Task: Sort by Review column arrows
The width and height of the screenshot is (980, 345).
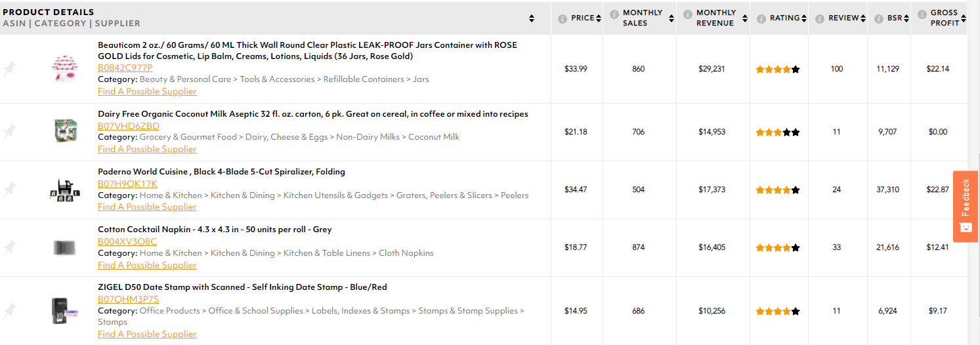Action: 863,18
